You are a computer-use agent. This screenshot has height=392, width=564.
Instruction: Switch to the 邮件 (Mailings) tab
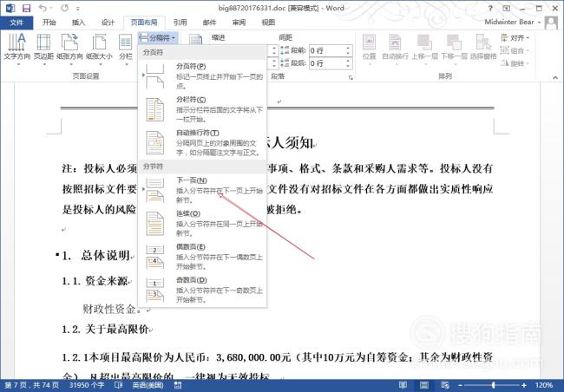tap(209, 23)
